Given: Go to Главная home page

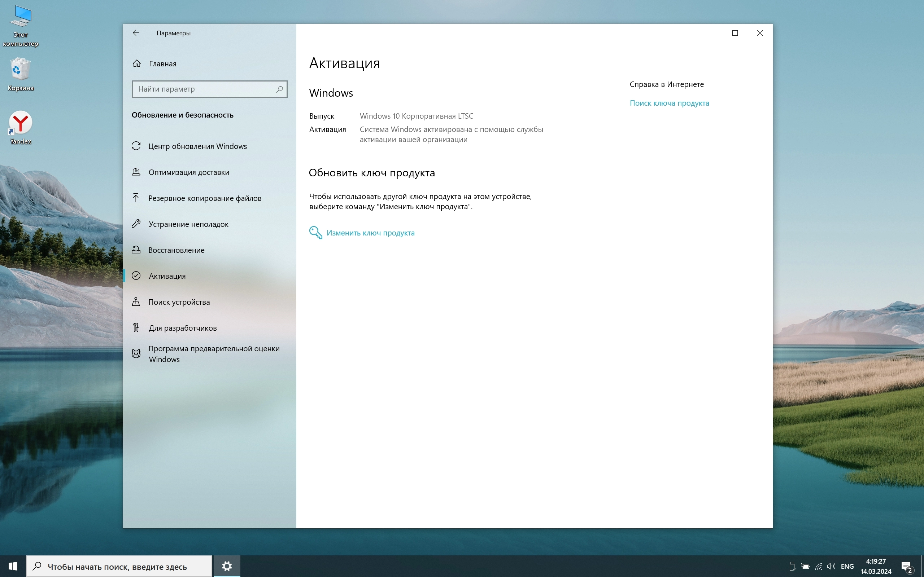Looking at the screenshot, I should (x=162, y=64).
